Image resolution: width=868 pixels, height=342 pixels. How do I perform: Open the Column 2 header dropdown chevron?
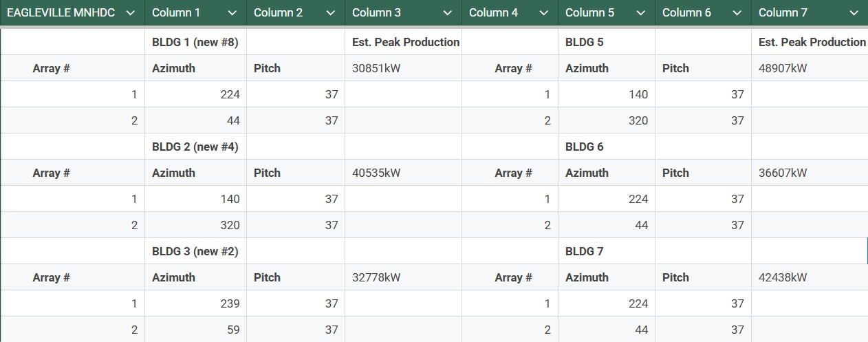330,13
